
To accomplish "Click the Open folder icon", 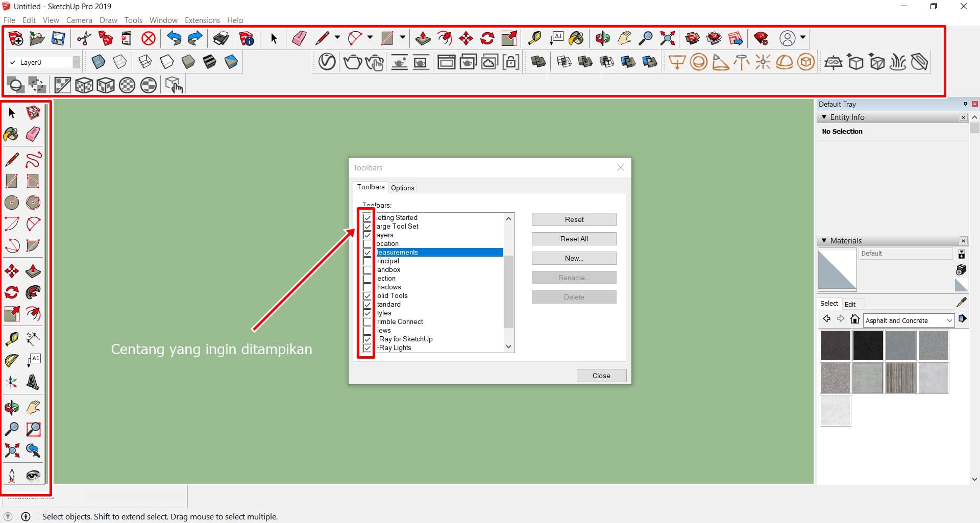I will (x=37, y=38).
